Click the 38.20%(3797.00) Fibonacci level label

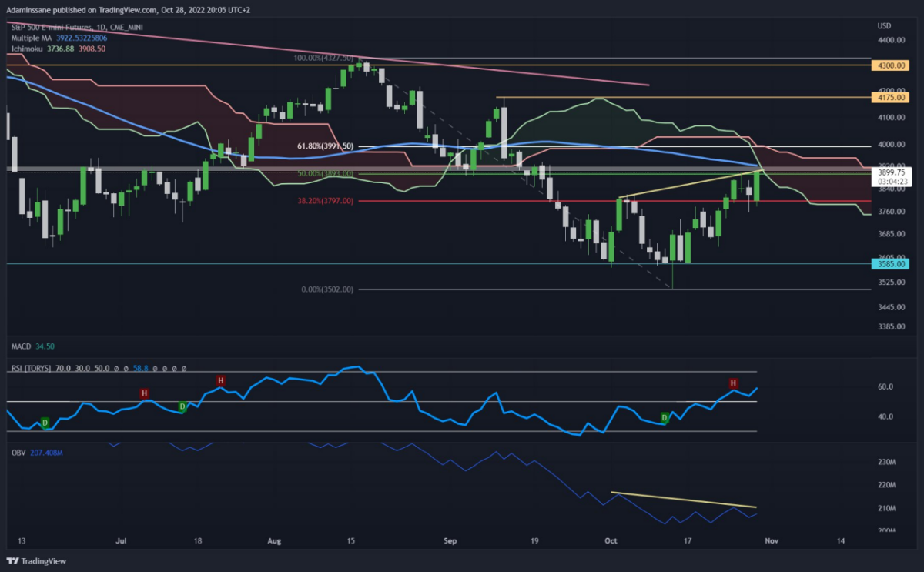tap(324, 201)
